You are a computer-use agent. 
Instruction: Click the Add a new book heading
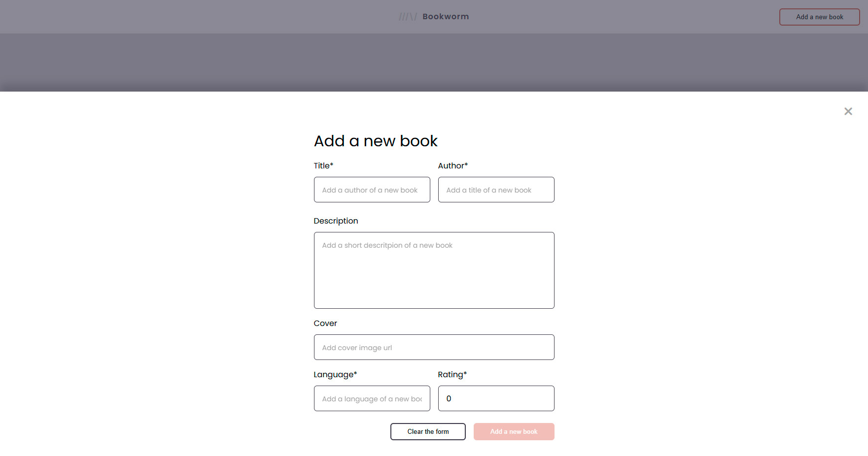(x=376, y=141)
